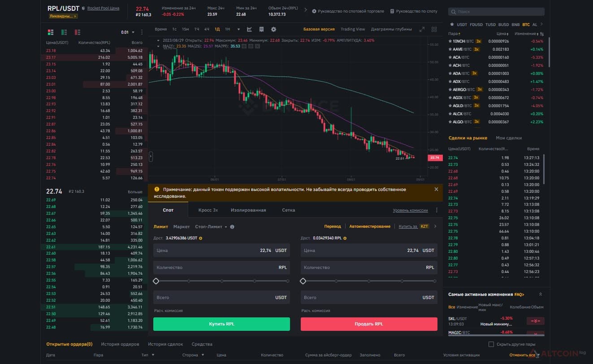593x364 pixels.
Task: Open chart table layout icon
Action: point(261,29)
